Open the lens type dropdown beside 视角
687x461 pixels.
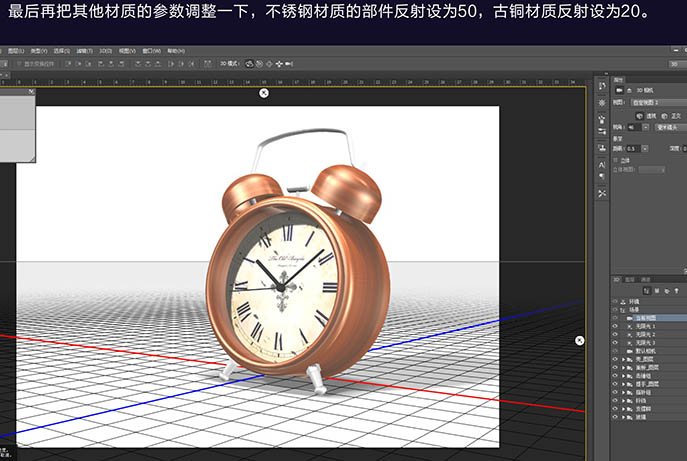pyautogui.click(x=671, y=127)
